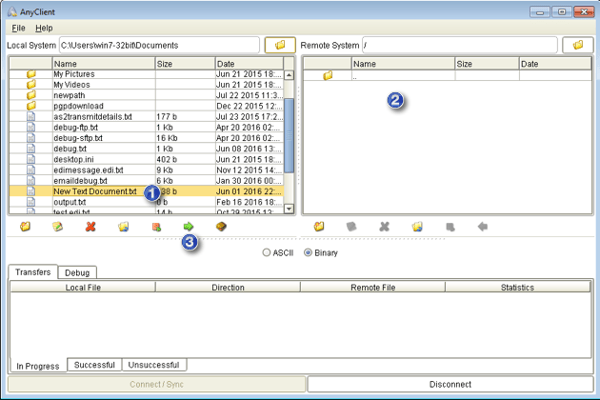
Task: Refresh remote listing with folder-arrows icon
Action: (x=417, y=227)
